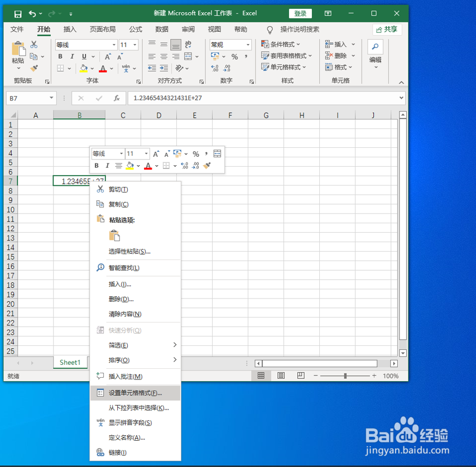The height and width of the screenshot is (467, 476).
Task: Toggle Bold in ribbon font group
Action: point(60,56)
